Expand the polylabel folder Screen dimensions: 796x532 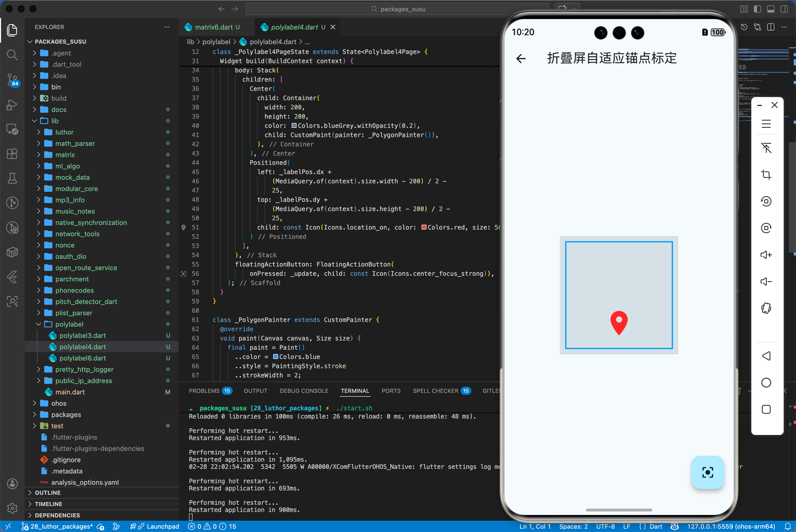tap(70, 324)
